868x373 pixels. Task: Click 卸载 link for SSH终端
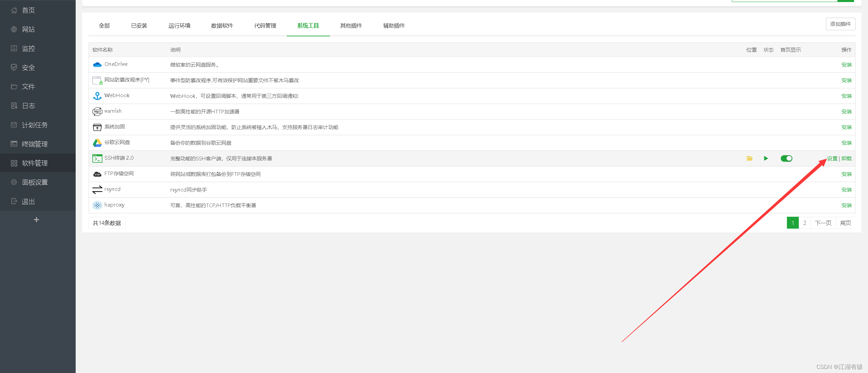click(x=846, y=158)
